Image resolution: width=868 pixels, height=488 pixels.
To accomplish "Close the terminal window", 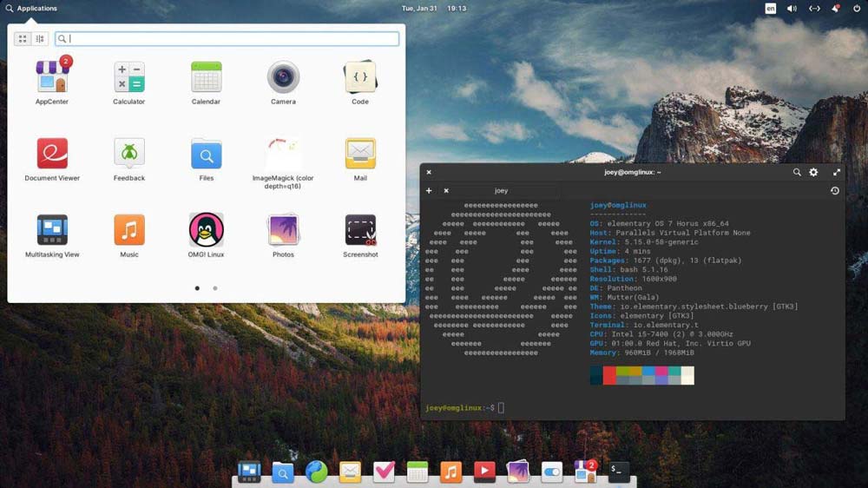I will tap(429, 172).
